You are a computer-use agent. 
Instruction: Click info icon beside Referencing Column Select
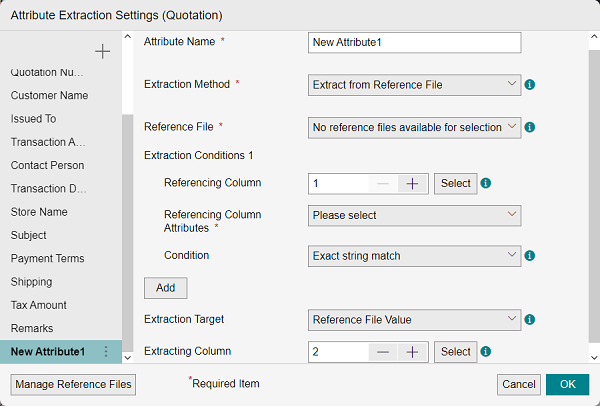coord(485,184)
